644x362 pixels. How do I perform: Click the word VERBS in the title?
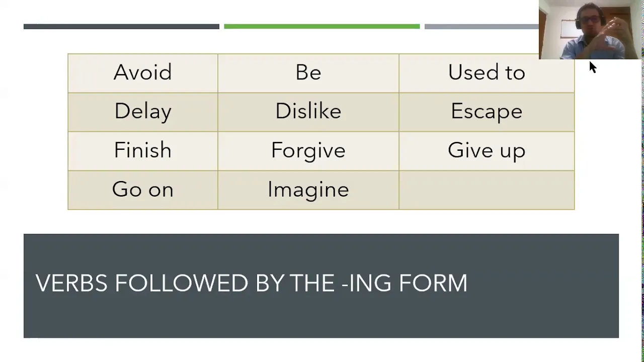(71, 284)
